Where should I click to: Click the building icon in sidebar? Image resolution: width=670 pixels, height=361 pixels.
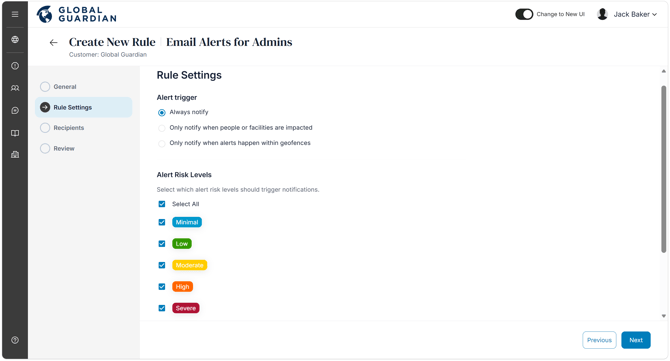[15, 155]
